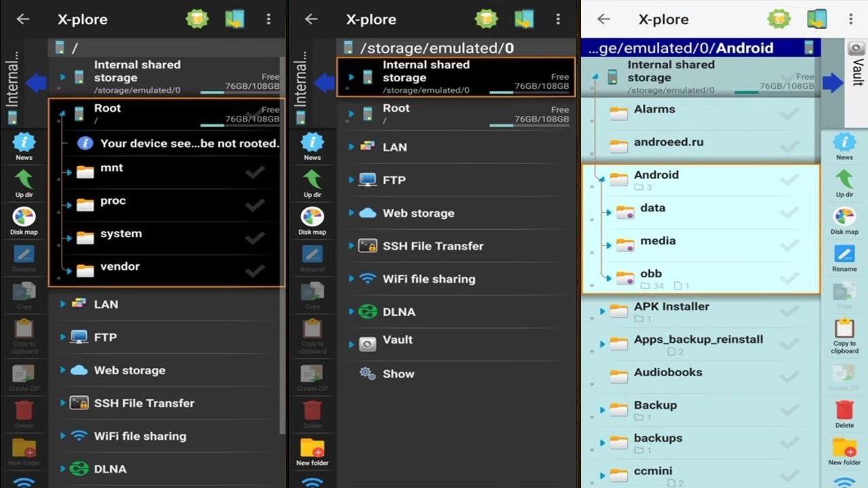Select the Root entry in the left screen

coord(166,113)
